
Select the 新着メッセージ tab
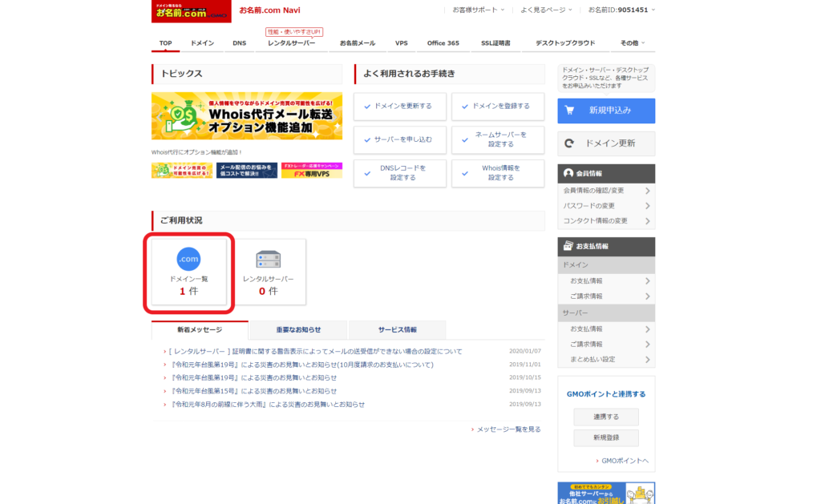pos(200,329)
